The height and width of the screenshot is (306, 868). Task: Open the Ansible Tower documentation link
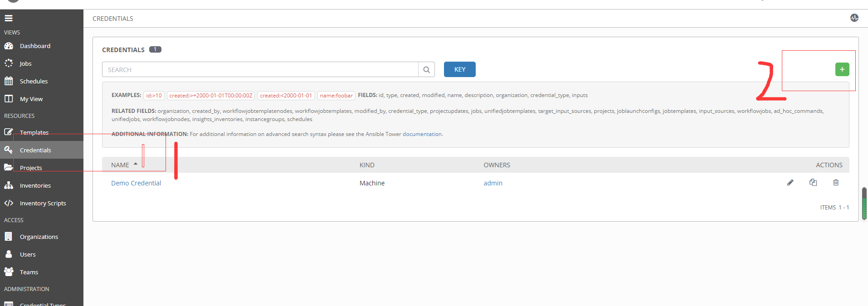point(422,134)
